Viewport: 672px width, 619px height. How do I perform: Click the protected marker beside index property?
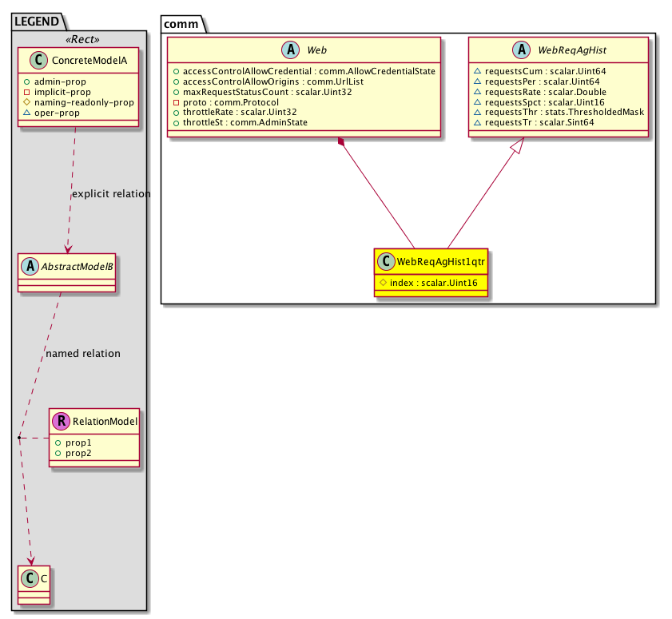384,281
